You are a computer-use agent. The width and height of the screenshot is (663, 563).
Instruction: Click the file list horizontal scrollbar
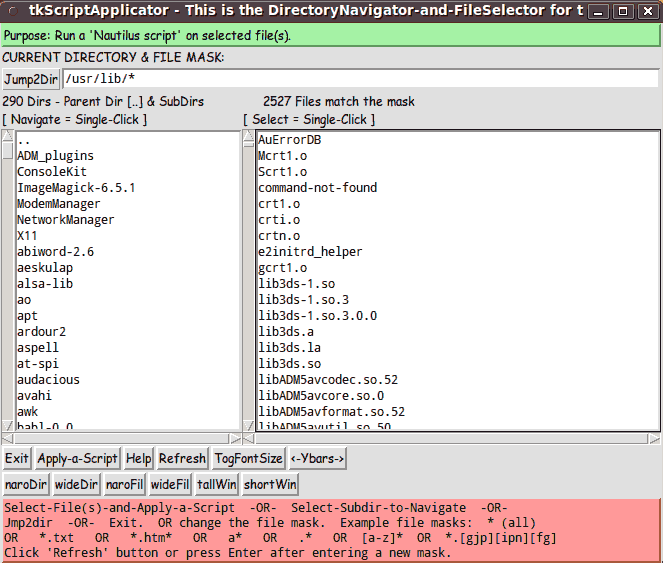tap(450, 438)
